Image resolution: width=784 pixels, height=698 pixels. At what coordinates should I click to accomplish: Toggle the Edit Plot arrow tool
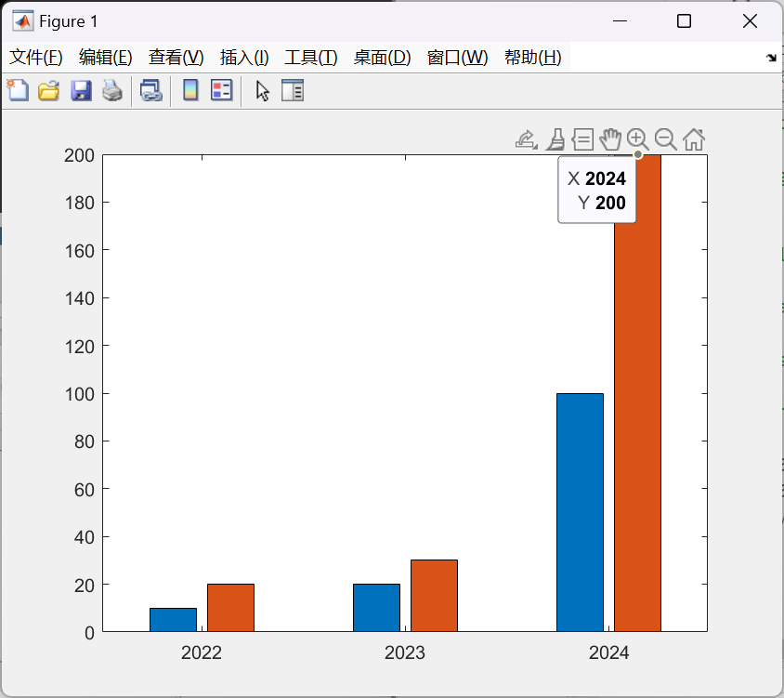[x=263, y=91]
